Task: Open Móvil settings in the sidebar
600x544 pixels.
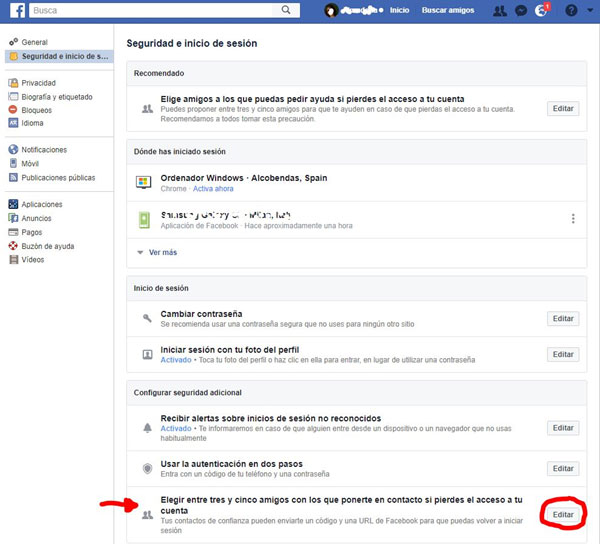Action: (30, 164)
